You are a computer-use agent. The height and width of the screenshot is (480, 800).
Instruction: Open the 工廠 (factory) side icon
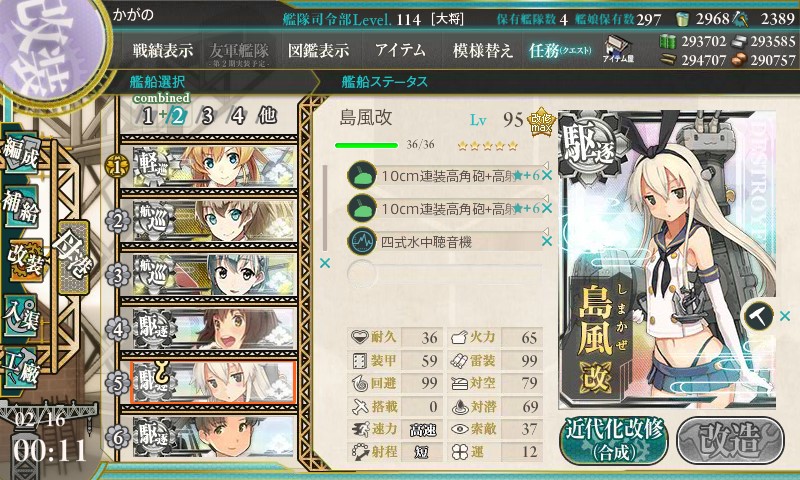pyautogui.click(x=21, y=367)
